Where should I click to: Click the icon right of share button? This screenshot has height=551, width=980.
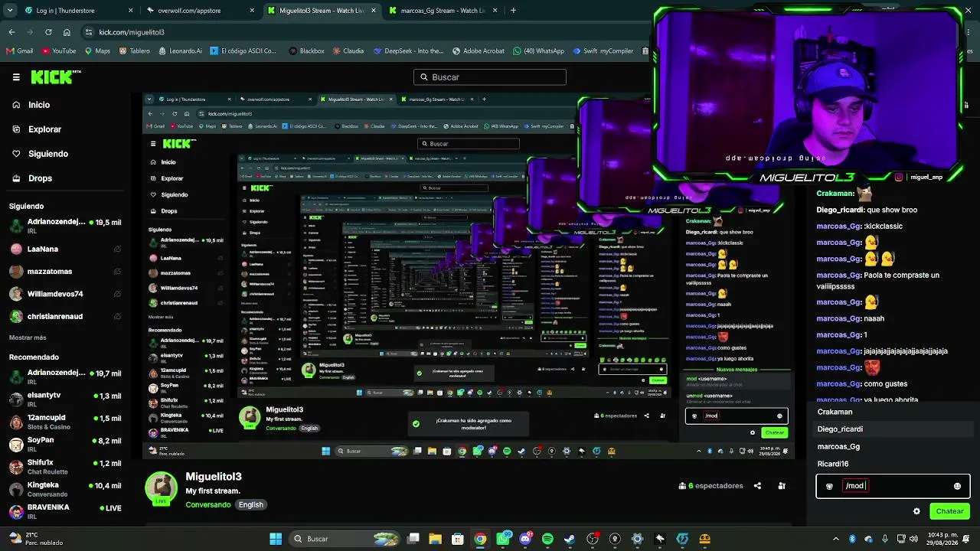[782, 486]
